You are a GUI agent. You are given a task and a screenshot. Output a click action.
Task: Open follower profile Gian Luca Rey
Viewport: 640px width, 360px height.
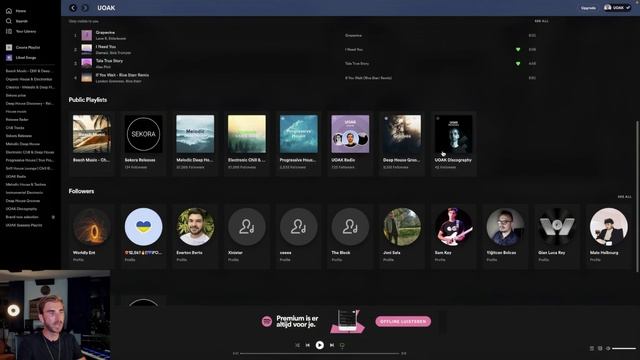point(557,236)
